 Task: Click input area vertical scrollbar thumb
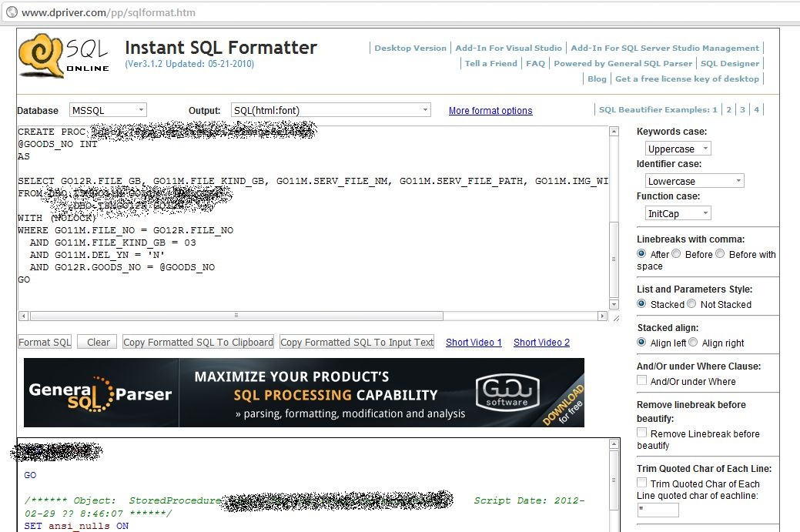coord(614,259)
